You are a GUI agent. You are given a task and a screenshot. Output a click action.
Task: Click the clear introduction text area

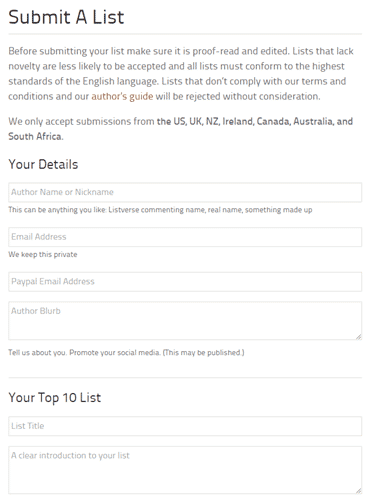point(185,470)
